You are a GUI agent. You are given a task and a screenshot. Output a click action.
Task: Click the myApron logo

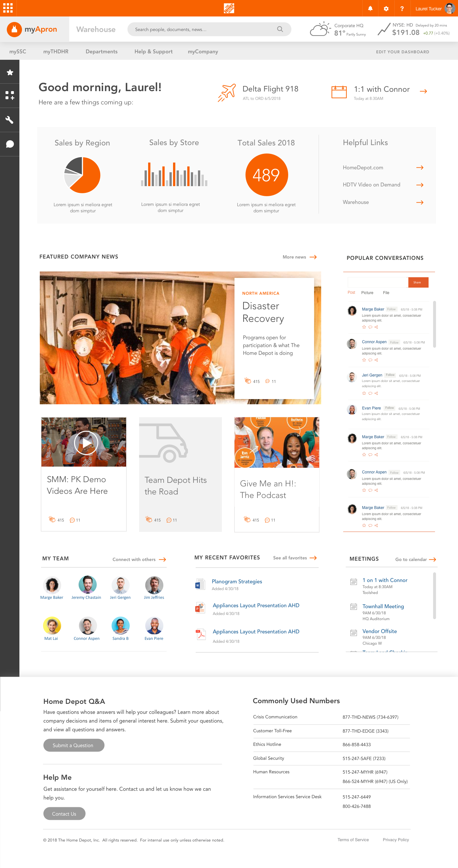click(32, 29)
